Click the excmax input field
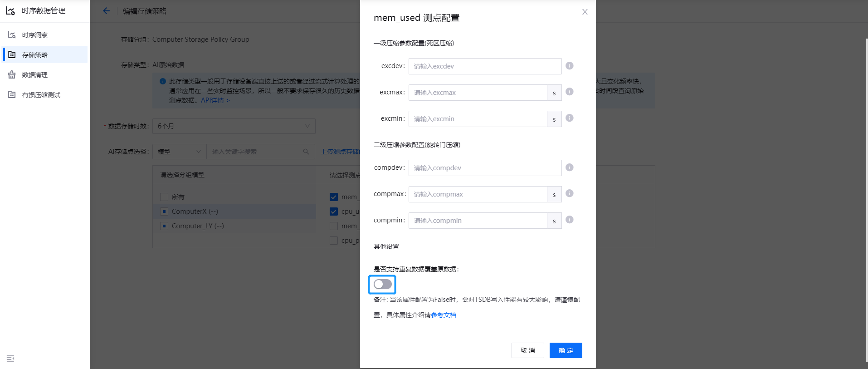This screenshot has width=868, height=369. pos(478,93)
